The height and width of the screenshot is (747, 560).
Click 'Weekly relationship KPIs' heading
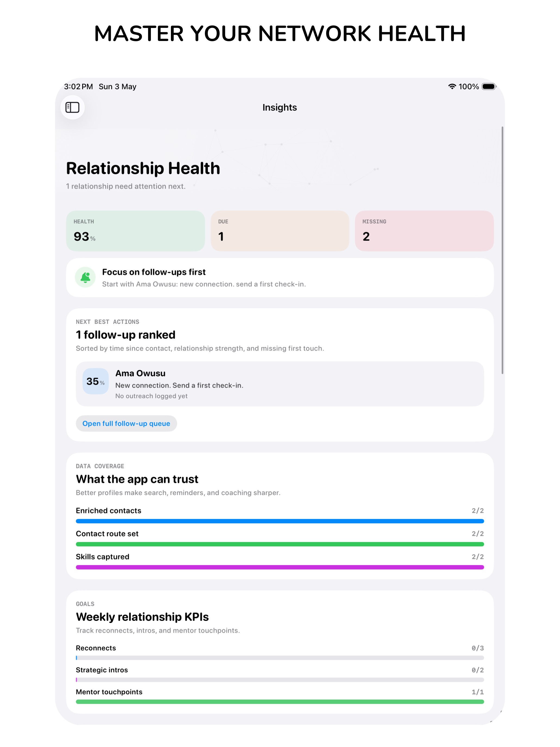pos(142,617)
